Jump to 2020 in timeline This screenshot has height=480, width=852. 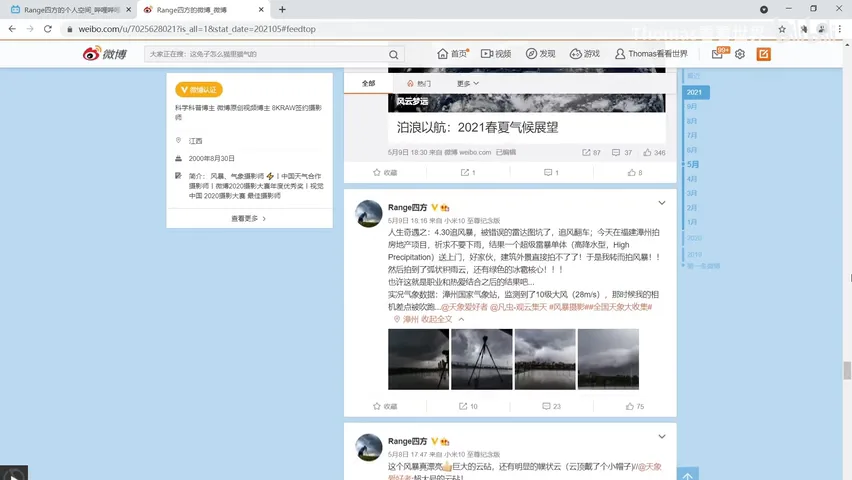[694, 238]
